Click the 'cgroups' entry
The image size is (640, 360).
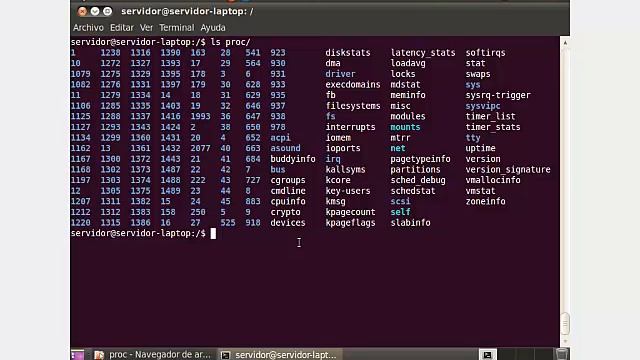tap(288, 180)
